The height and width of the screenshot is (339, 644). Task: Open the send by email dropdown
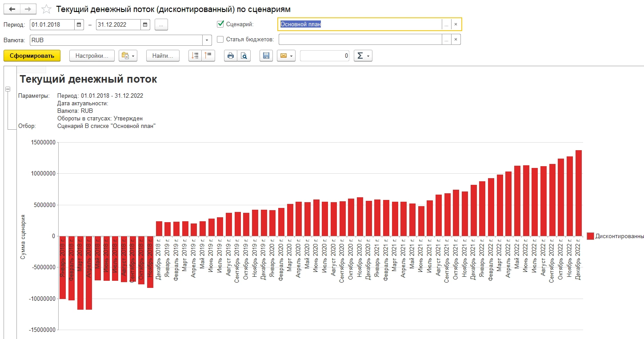pyautogui.click(x=286, y=56)
